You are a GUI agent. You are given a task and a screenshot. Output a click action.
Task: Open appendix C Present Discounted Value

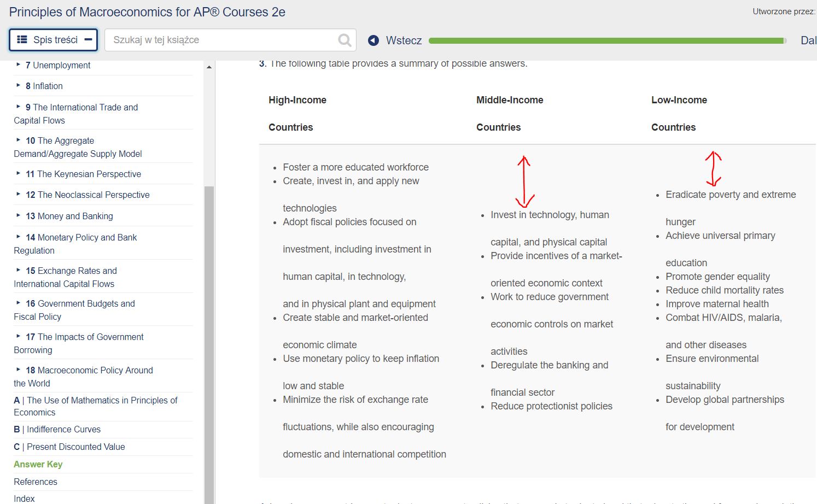pyautogui.click(x=69, y=447)
